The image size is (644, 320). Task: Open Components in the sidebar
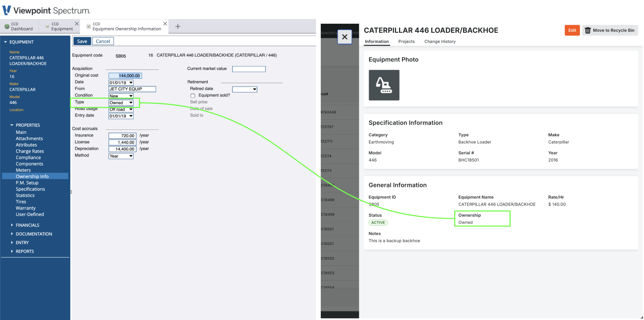click(x=29, y=164)
